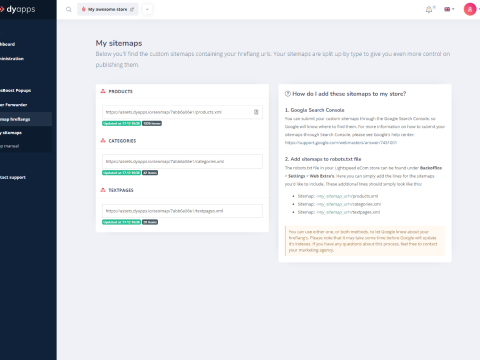Click the Textpages section sitemap icon
The image size is (480, 360).
103,190
